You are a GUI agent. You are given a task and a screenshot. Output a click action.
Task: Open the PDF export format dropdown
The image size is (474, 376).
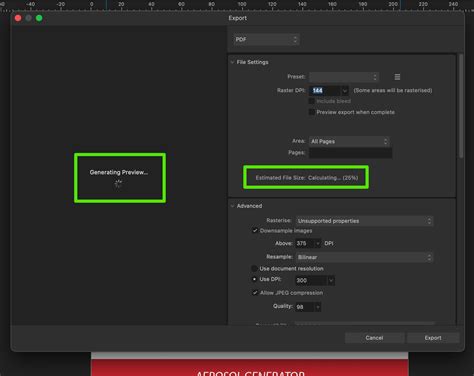click(x=266, y=39)
